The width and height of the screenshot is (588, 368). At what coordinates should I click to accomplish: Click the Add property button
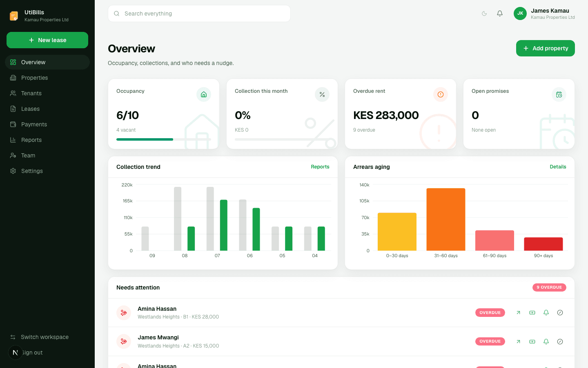(x=546, y=48)
